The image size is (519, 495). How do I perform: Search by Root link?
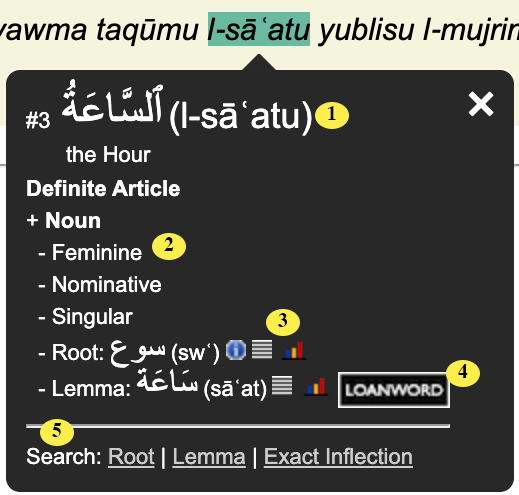pyautogui.click(x=131, y=456)
